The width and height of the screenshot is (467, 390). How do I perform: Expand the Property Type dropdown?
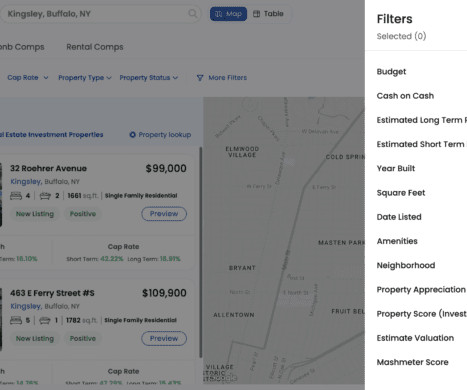85,78
